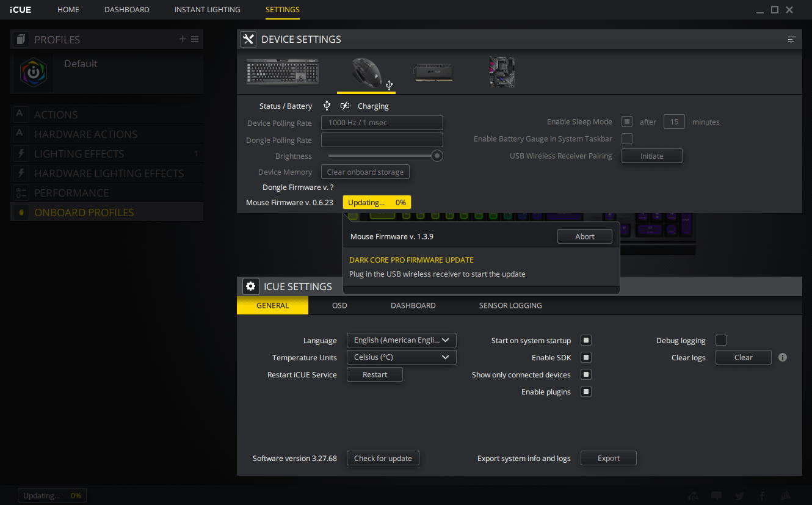Select the Default profile name
Viewport: 812px width, 505px height.
[81, 64]
